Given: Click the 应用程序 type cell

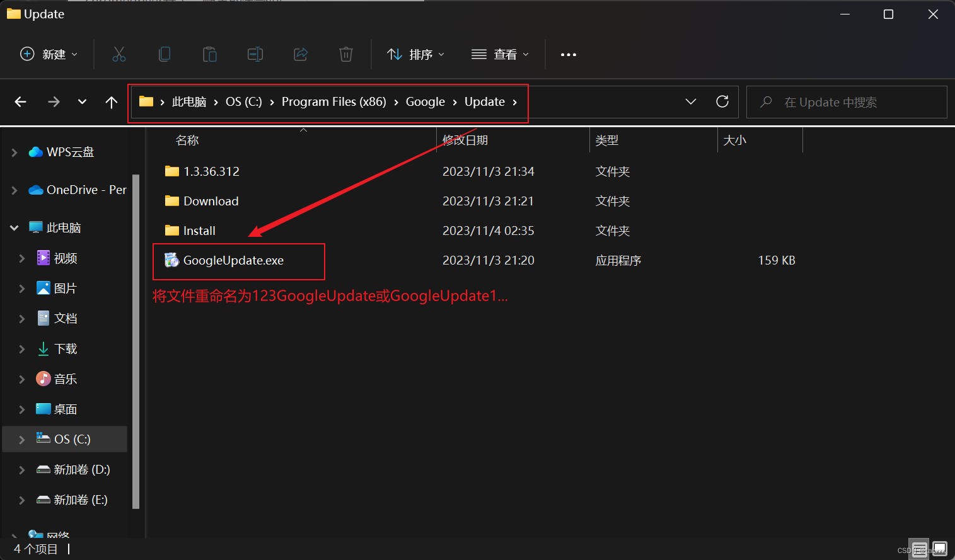Looking at the screenshot, I should point(618,260).
